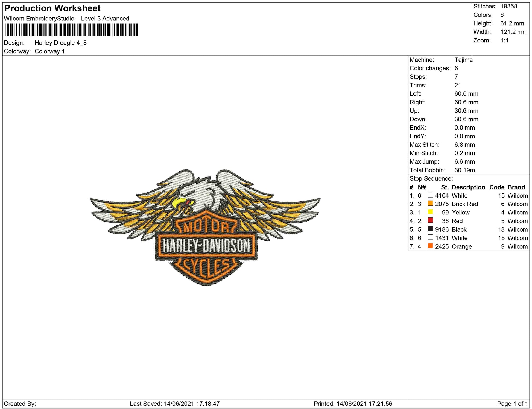Click the barcode under the worksheet title

[71, 30]
